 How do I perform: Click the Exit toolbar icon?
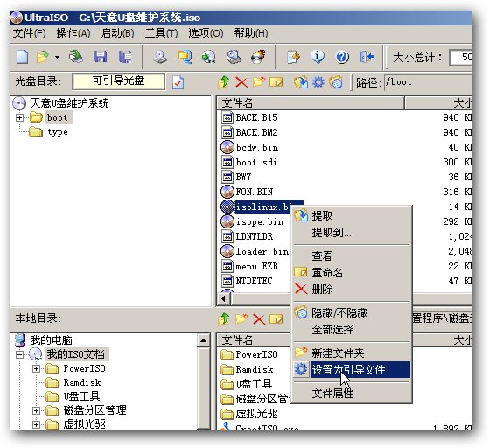pyautogui.click(x=367, y=57)
